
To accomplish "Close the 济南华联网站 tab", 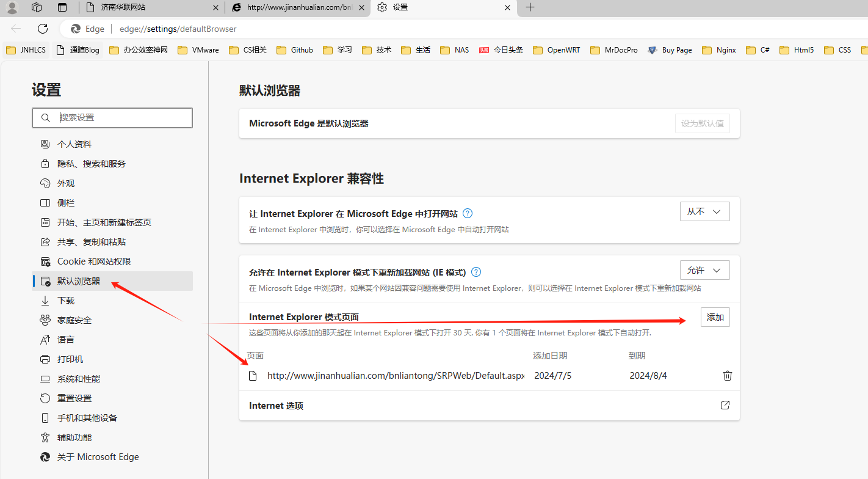I will point(215,8).
